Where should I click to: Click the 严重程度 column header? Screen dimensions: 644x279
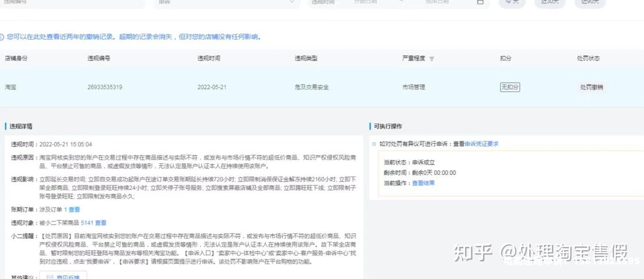point(414,58)
